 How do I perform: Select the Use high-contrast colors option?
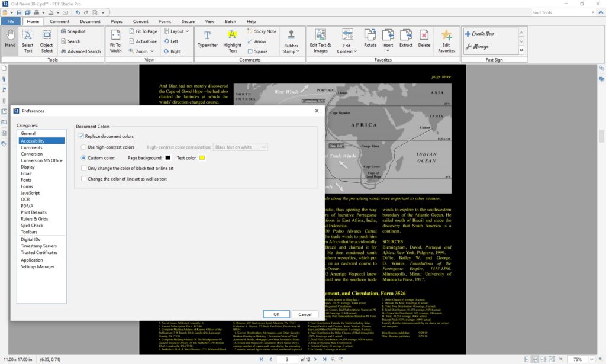[x=83, y=147]
